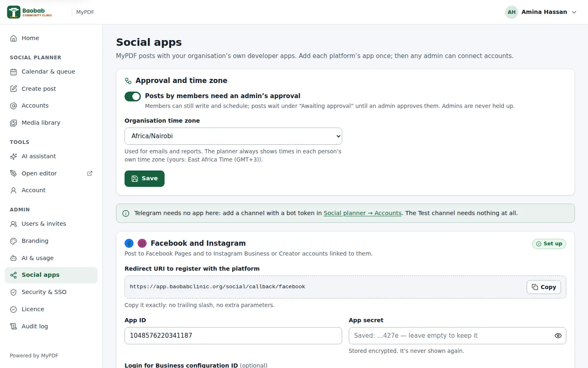Open the Media library page
The image size is (588, 368).
coord(51,123)
